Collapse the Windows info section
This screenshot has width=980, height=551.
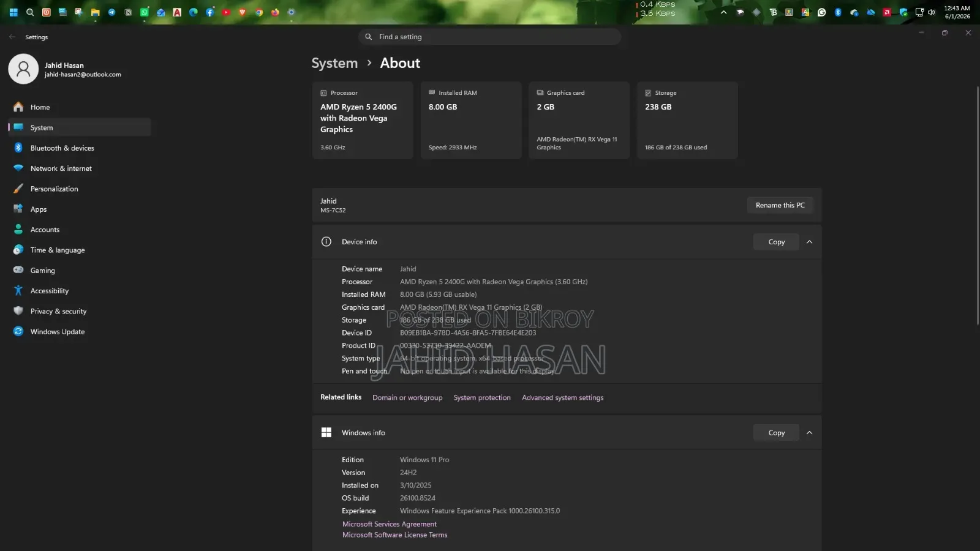point(809,433)
